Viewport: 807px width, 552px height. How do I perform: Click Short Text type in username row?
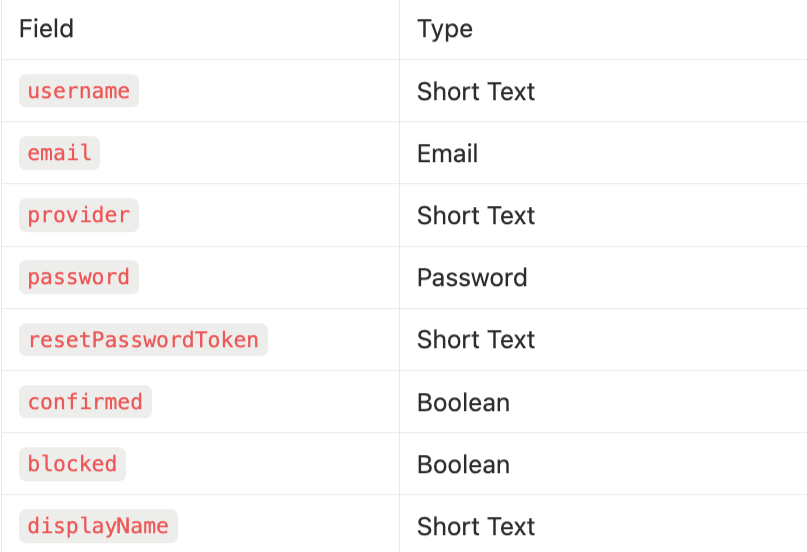[476, 91]
